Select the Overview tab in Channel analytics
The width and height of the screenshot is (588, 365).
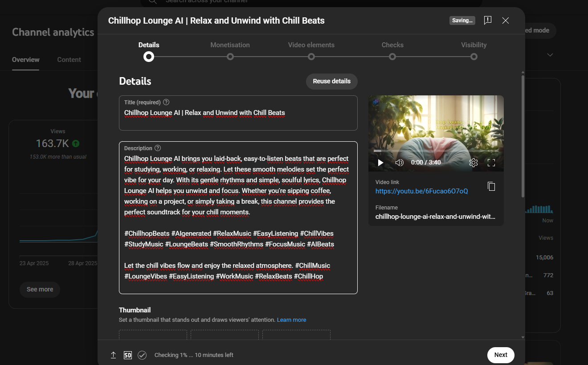pos(26,60)
